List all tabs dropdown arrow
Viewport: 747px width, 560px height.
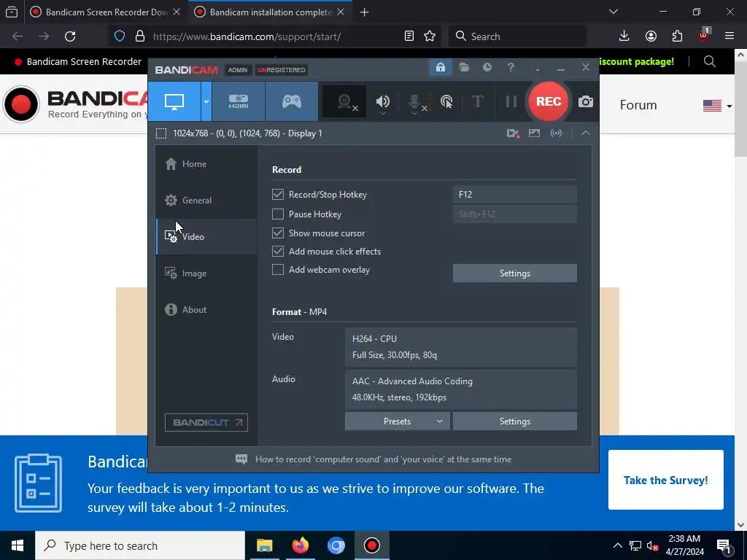point(614,12)
